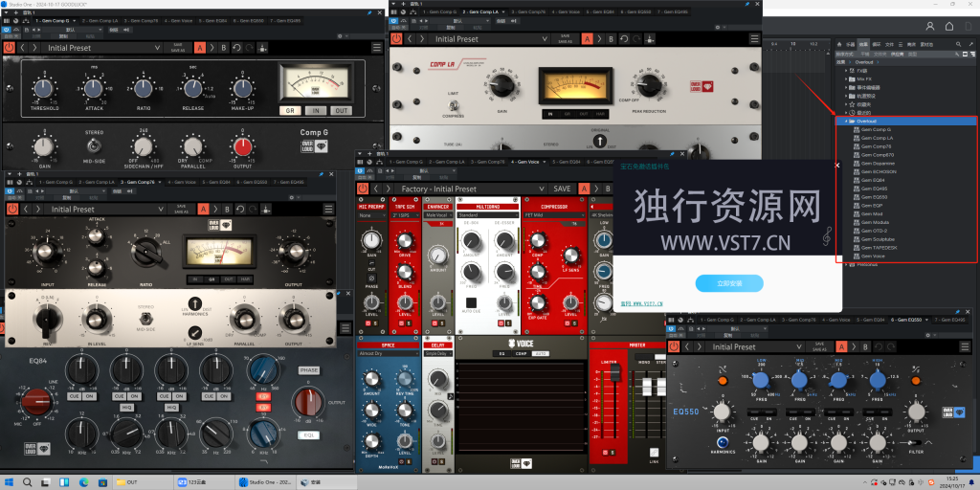This screenshot has width=980, height=490.
Task: Click the home icon in top bar
Action: (949, 26)
